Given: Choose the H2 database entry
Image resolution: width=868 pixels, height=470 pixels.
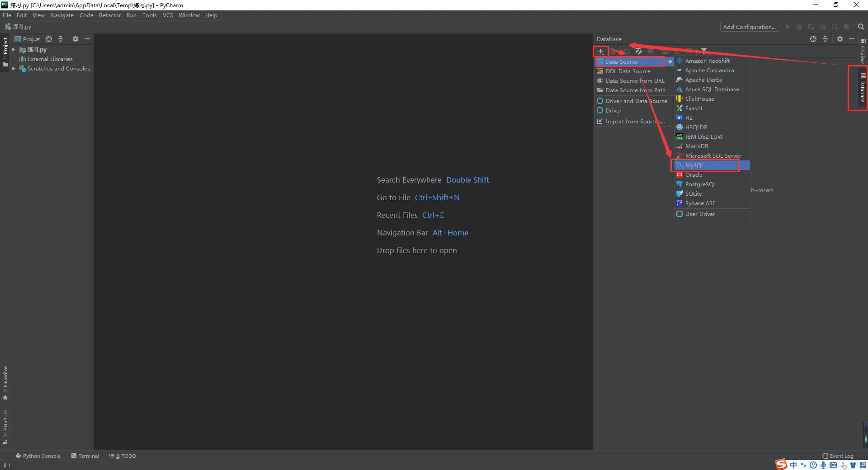Looking at the screenshot, I should tap(712, 118).
